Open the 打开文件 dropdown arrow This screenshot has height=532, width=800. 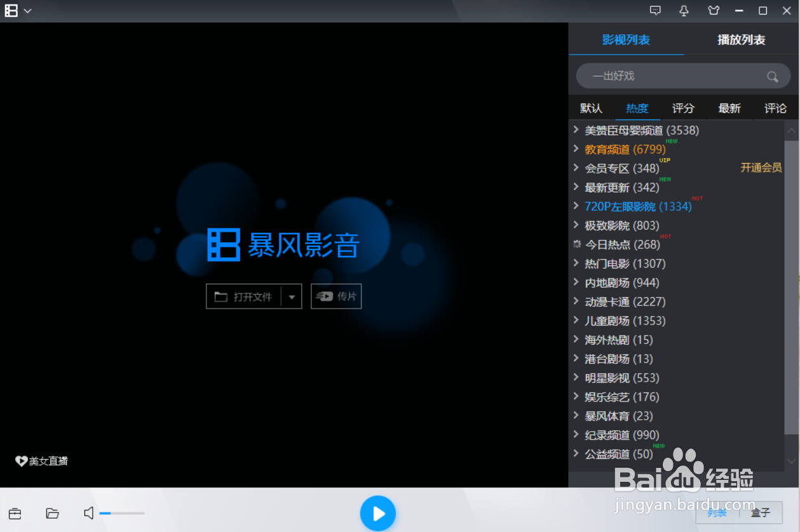tap(292, 296)
